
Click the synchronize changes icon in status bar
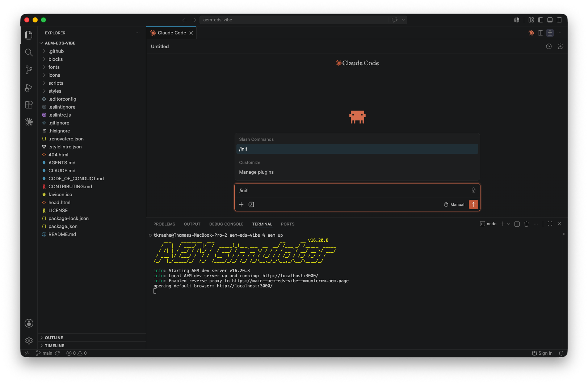pyautogui.click(x=57, y=353)
